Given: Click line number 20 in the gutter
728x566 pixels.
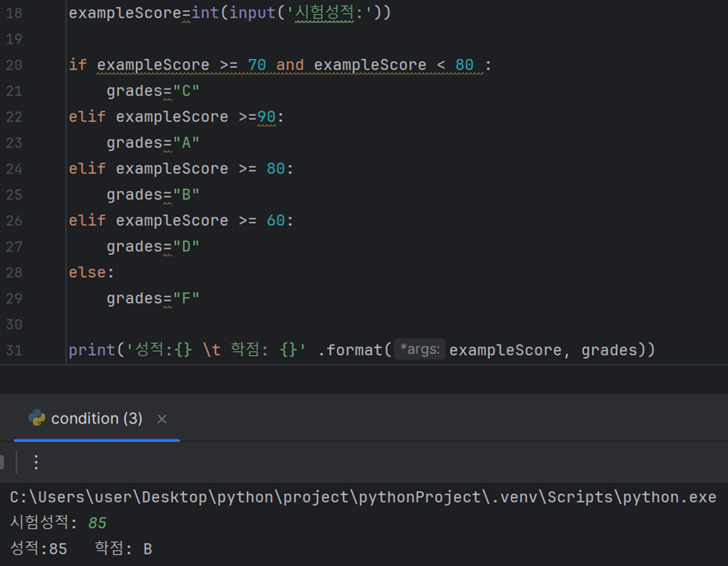Looking at the screenshot, I should [x=14, y=65].
